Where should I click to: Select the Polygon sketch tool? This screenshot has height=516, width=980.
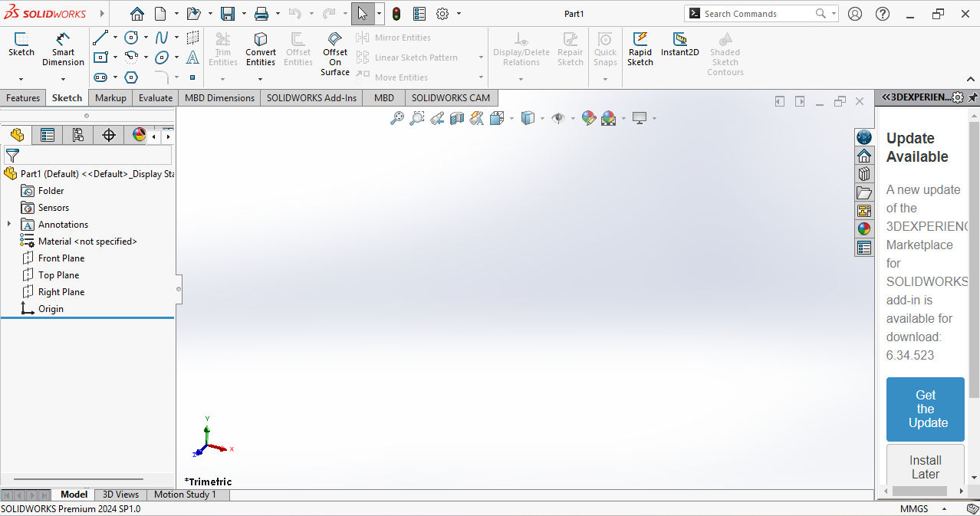pos(131,77)
